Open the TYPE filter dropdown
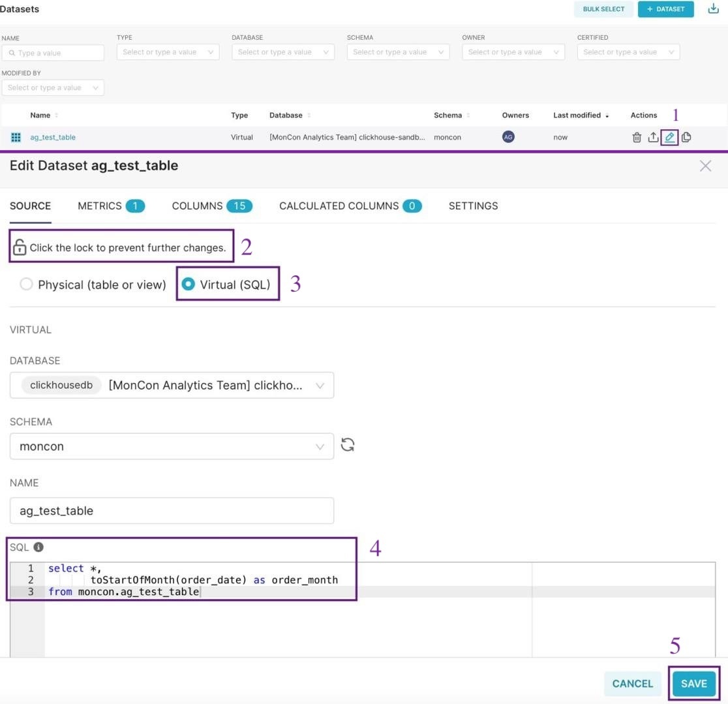The image size is (728, 704). point(168,52)
